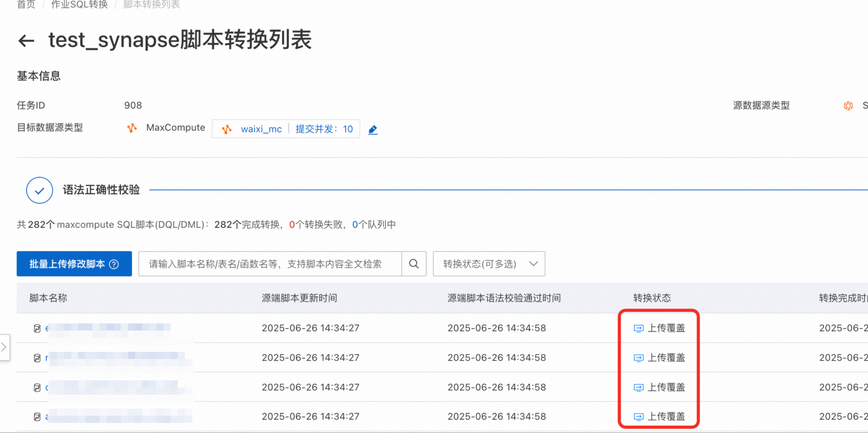Open the 转换状态(可多选) dropdown
868x433 pixels.
coord(489,264)
